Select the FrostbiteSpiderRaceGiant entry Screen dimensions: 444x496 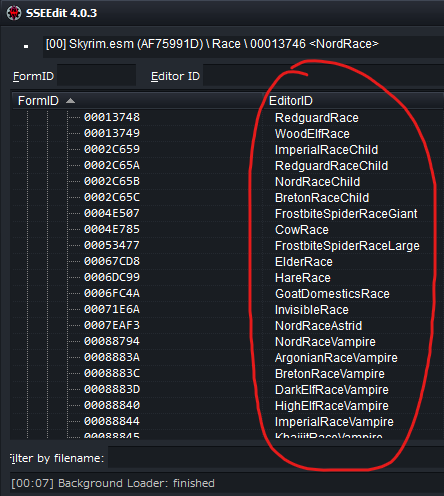tap(346, 214)
